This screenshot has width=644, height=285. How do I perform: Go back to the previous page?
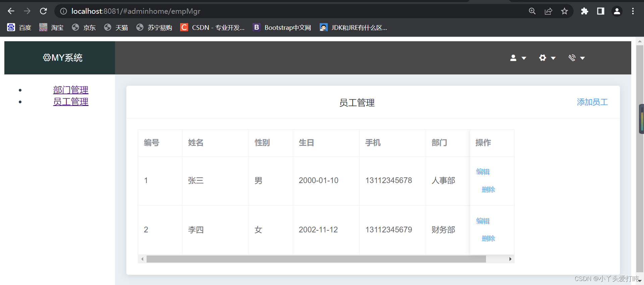pos(11,11)
